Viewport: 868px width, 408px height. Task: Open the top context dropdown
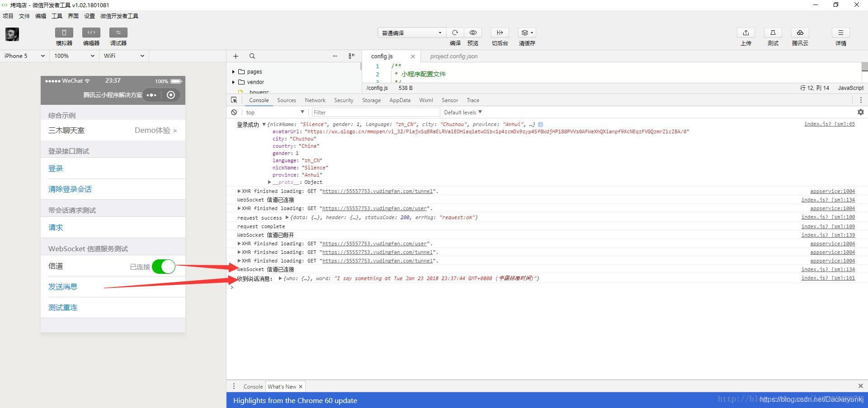(x=275, y=112)
